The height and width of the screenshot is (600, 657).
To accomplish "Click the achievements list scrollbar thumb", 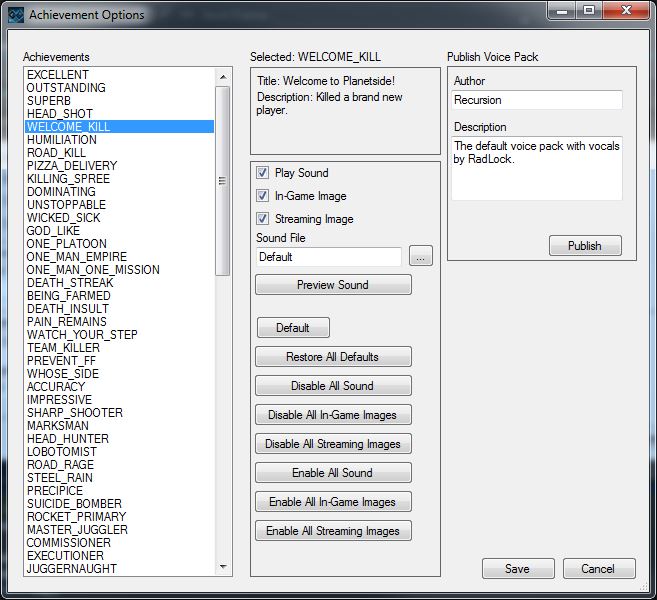I will (x=223, y=180).
